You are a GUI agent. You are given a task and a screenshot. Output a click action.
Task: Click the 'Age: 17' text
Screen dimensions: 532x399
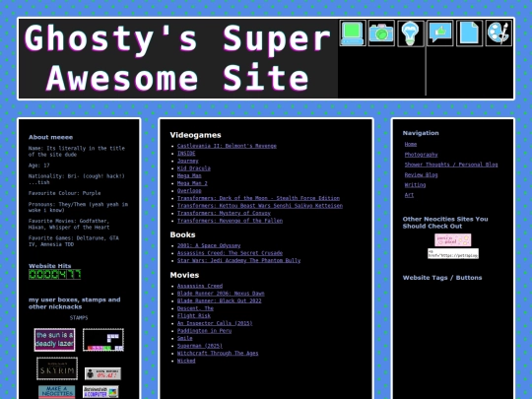pos(39,166)
